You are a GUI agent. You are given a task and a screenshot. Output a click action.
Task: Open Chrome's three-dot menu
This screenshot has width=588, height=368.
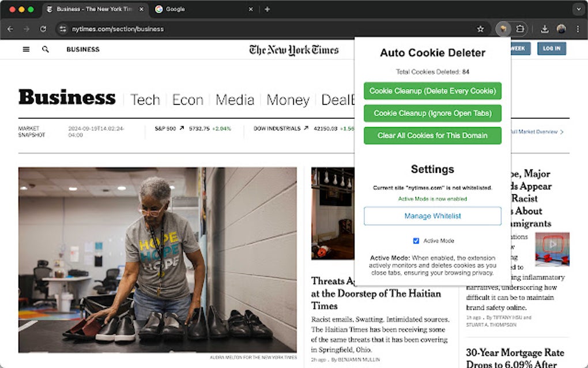(x=578, y=29)
